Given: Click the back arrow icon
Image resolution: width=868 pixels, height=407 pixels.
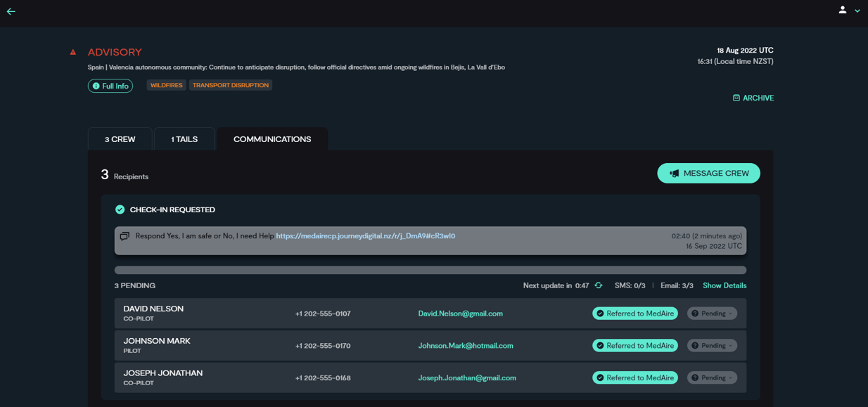Looking at the screenshot, I should tap(11, 11).
